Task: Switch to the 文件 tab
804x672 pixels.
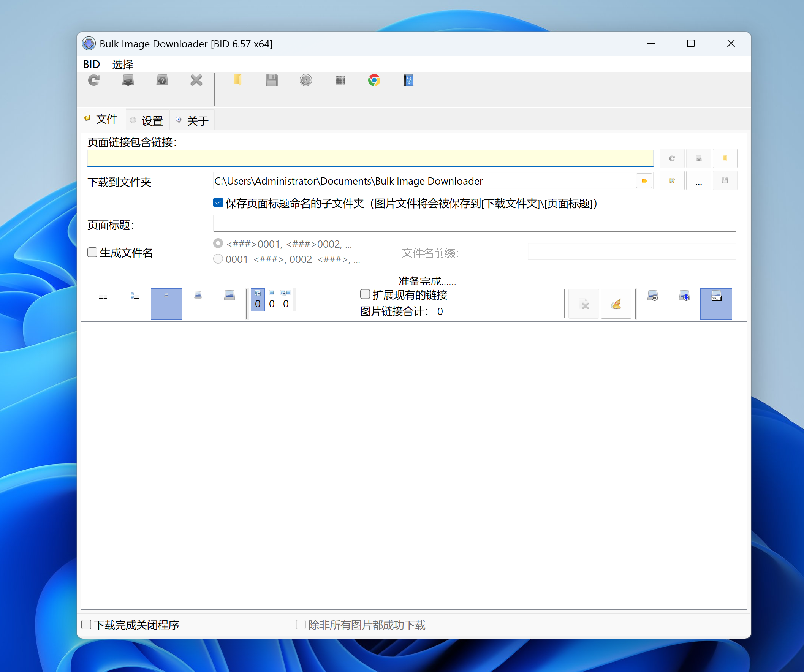Action: coord(101,119)
